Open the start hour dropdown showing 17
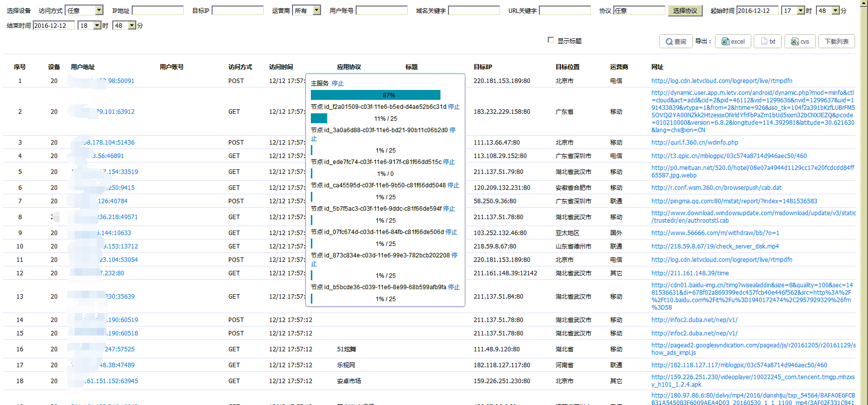Viewport: 868px width, 405px height. point(800,10)
